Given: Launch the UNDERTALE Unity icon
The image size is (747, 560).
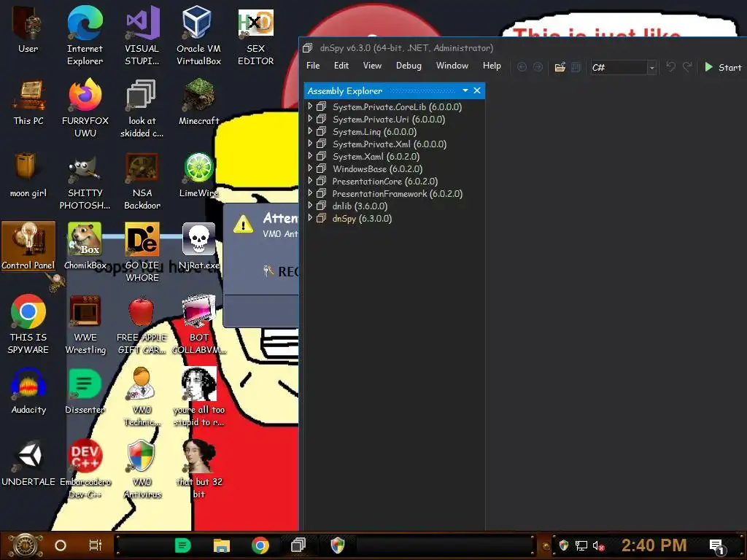Looking at the screenshot, I should tap(28, 463).
